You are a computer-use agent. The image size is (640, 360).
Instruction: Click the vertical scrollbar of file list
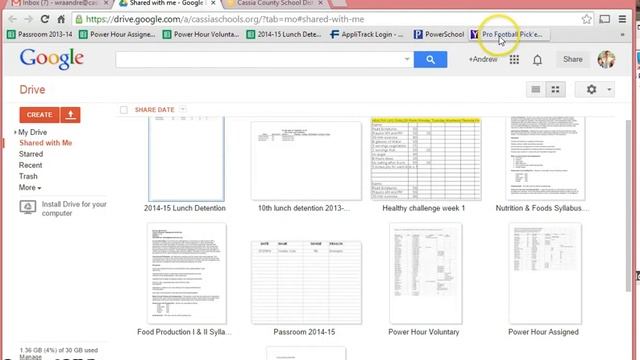pos(628,205)
